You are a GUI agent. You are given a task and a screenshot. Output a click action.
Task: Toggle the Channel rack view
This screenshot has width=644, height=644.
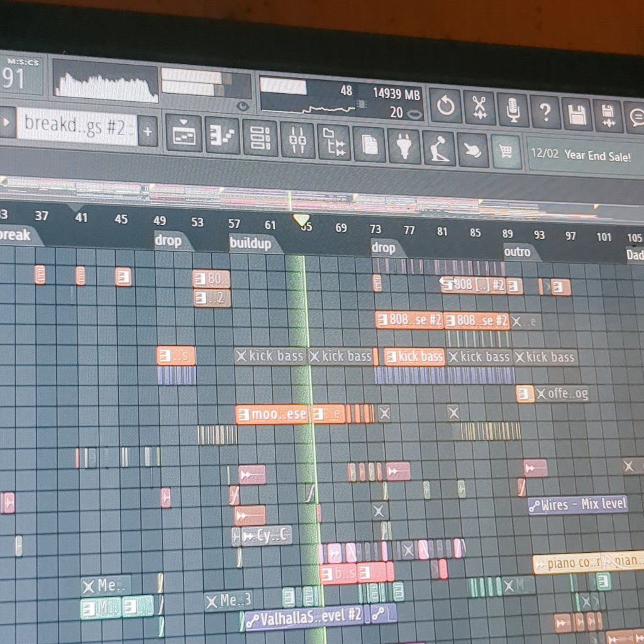(x=260, y=138)
